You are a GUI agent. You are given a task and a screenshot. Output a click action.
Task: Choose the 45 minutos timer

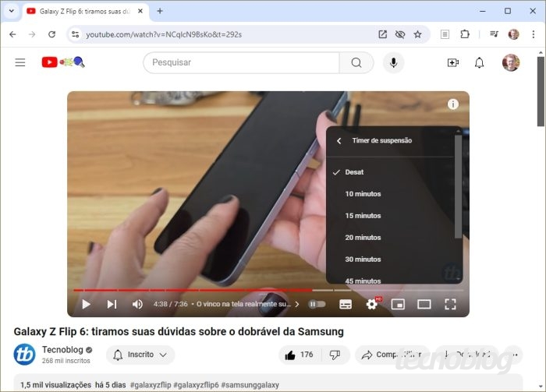pyautogui.click(x=390, y=279)
